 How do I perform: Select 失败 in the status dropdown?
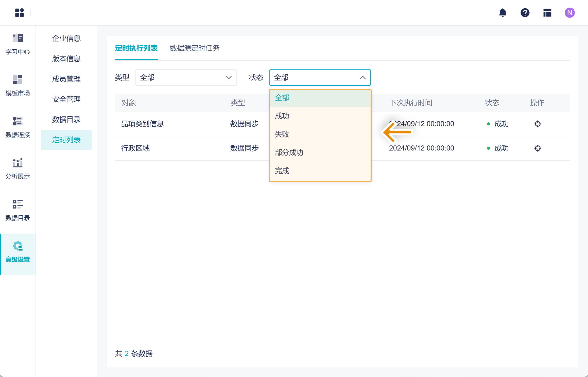pos(282,134)
